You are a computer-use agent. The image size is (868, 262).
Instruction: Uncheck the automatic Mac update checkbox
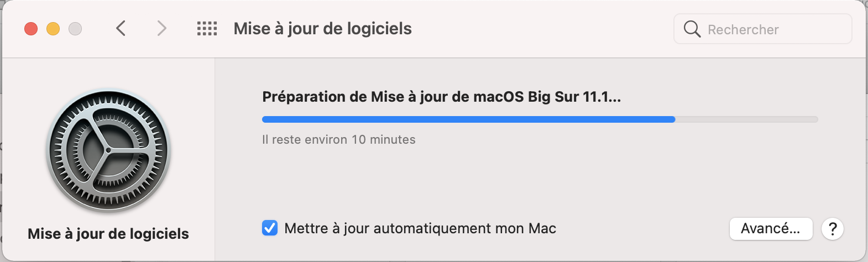(x=270, y=228)
